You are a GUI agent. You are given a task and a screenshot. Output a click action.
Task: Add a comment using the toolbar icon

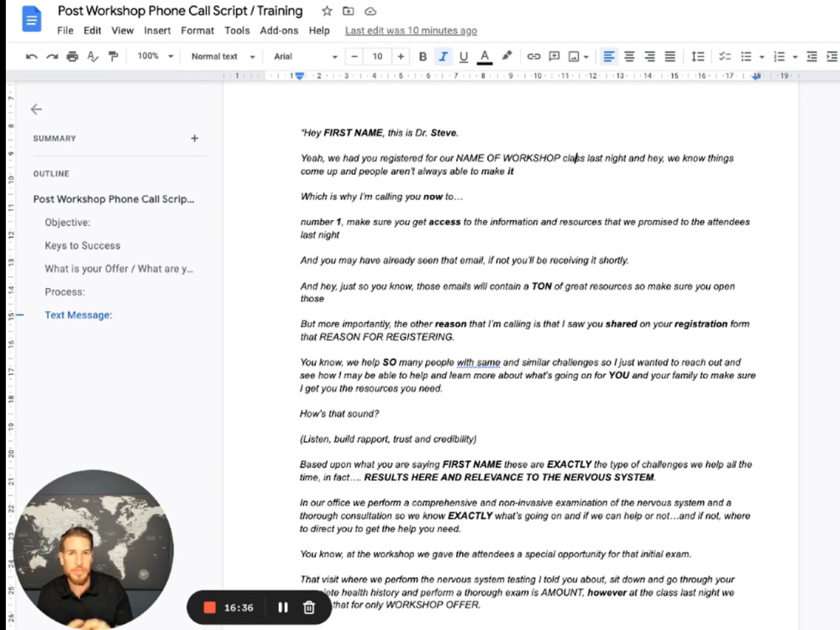pos(554,56)
